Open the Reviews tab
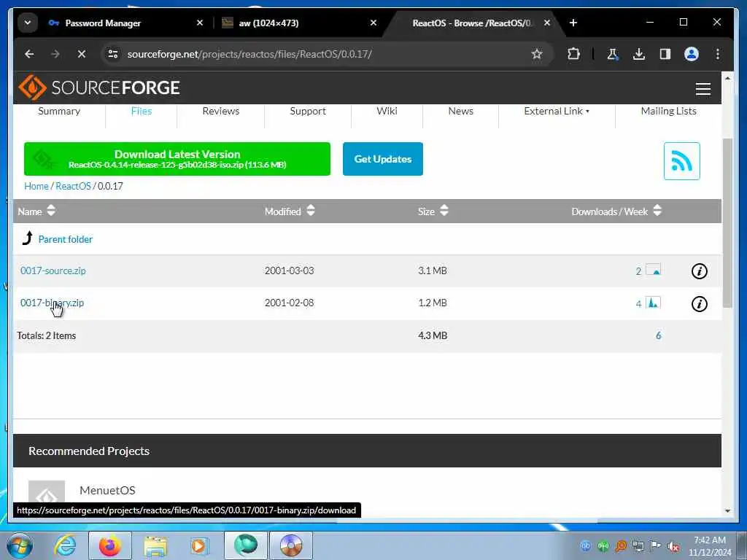This screenshot has height=560, width=747. tap(220, 111)
